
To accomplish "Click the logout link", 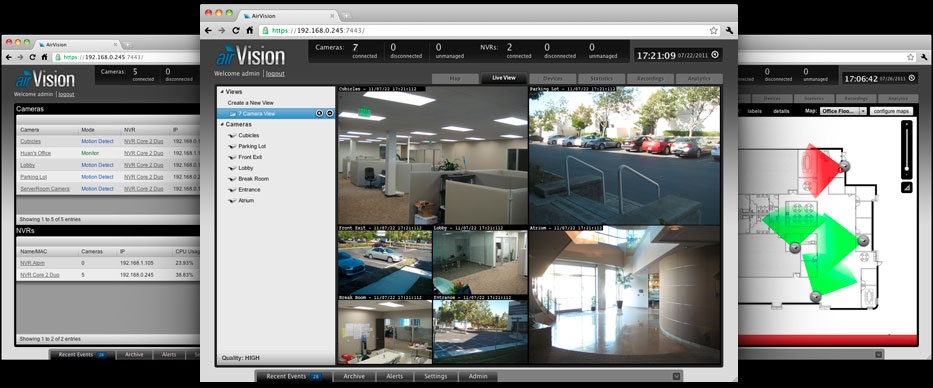I will click(x=275, y=74).
